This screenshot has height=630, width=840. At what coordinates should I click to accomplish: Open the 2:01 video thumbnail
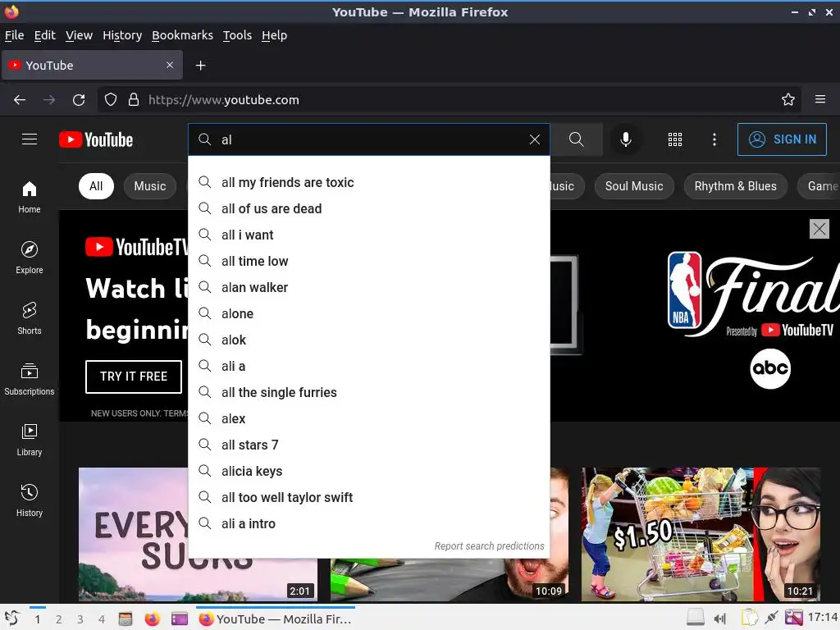tap(134, 534)
